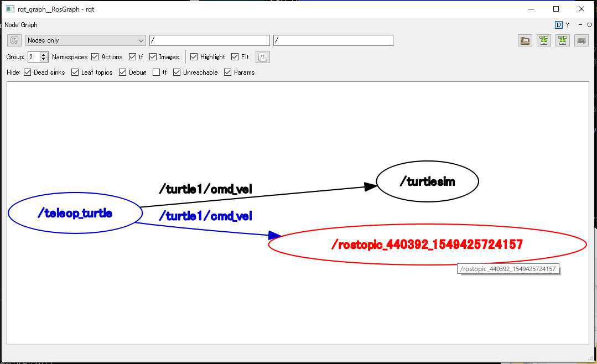597x364 pixels.
Task: Decrease Group depth with down arrow
Action: coord(43,59)
